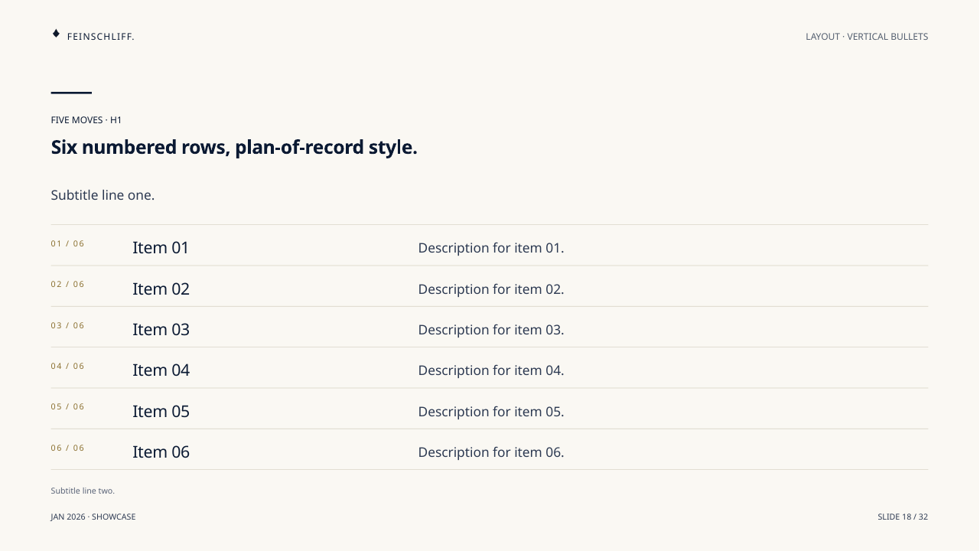
Task: Click the Slide 18 / 32 page indicator
Action: 903,517
